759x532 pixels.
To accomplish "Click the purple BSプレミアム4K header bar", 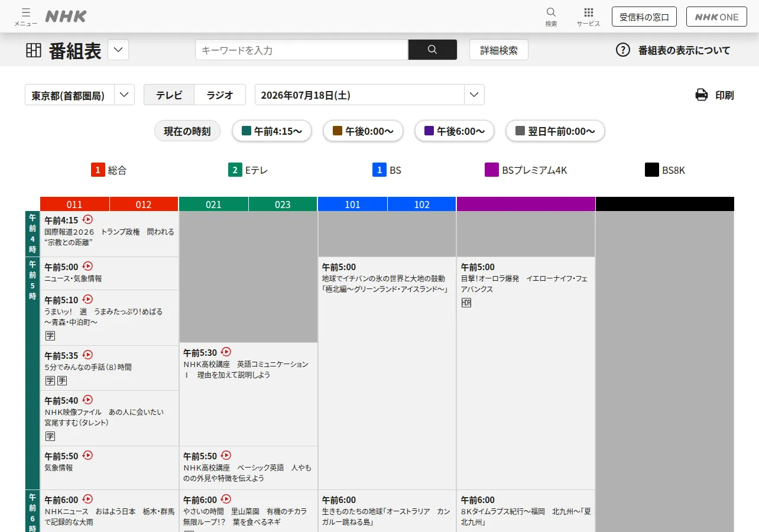I will (x=526, y=204).
